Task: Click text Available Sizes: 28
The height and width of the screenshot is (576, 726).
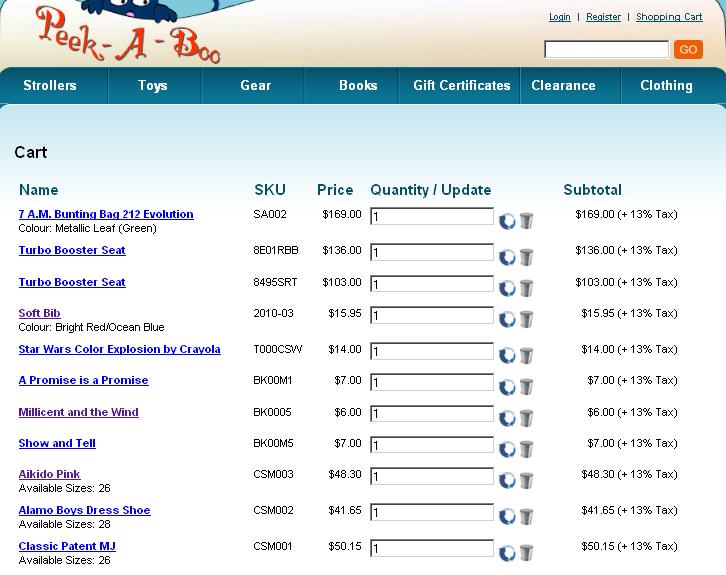Action: (64, 524)
